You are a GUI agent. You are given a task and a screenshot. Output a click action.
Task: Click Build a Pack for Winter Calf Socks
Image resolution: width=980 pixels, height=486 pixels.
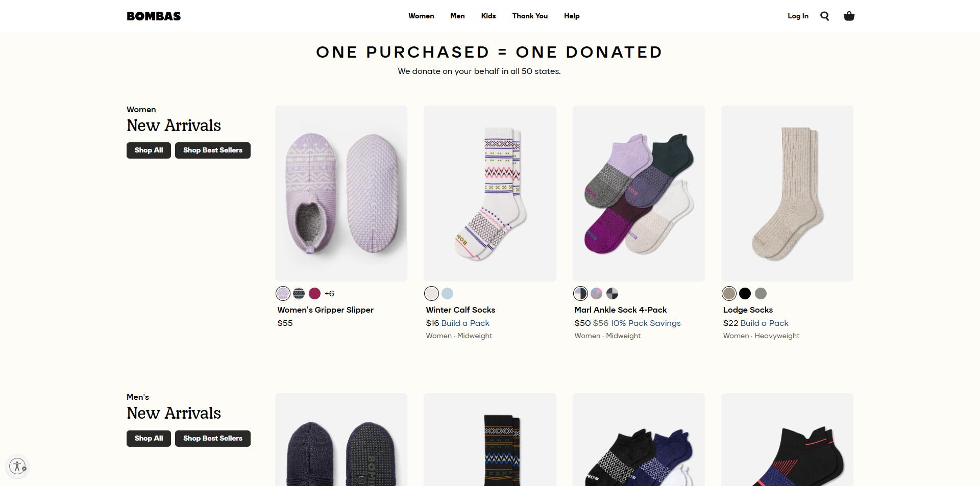(x=465, y=323)
